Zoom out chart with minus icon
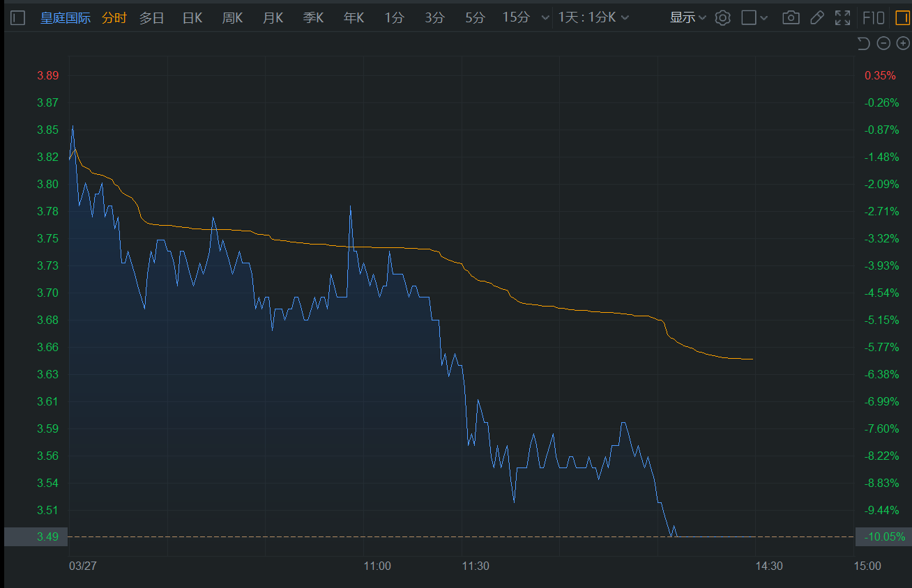The width and height of the screenshot is (912, 588). tap(883, 44)
